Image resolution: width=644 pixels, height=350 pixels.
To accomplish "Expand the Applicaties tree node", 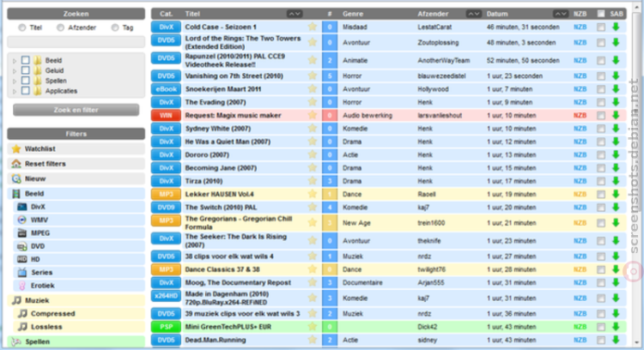I will point(15,92).
